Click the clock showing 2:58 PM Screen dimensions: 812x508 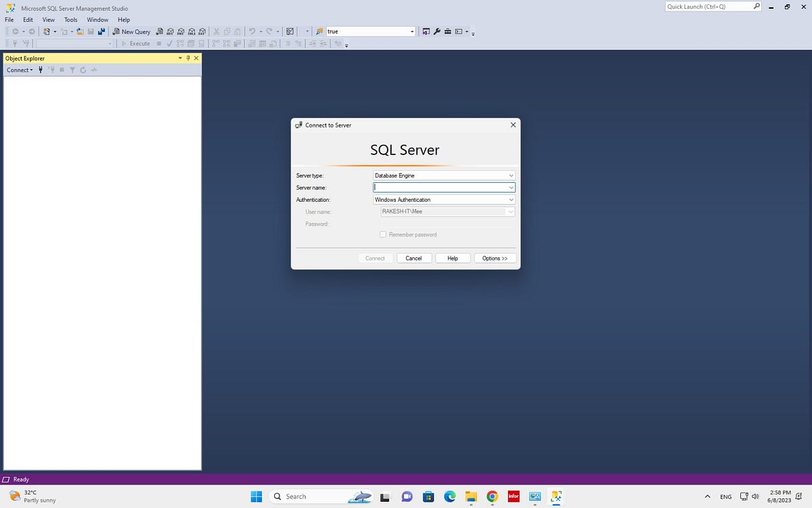point(780,496)
